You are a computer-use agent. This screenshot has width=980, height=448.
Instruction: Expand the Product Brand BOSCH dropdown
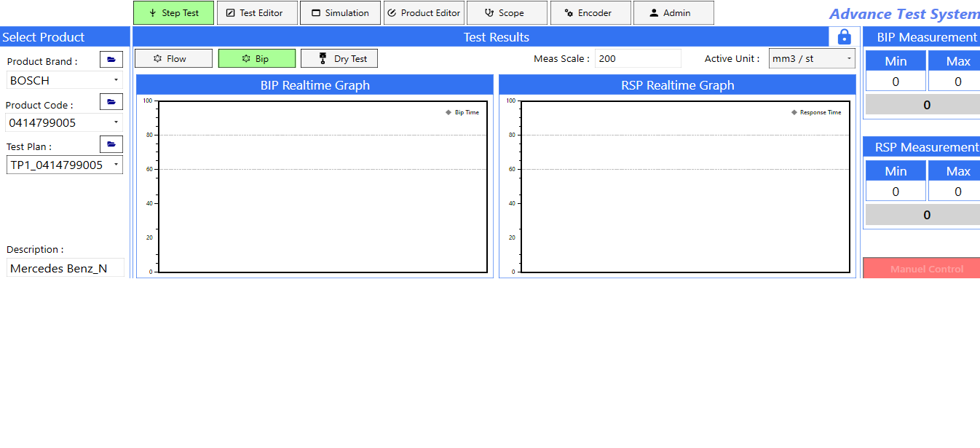(65, 80)
